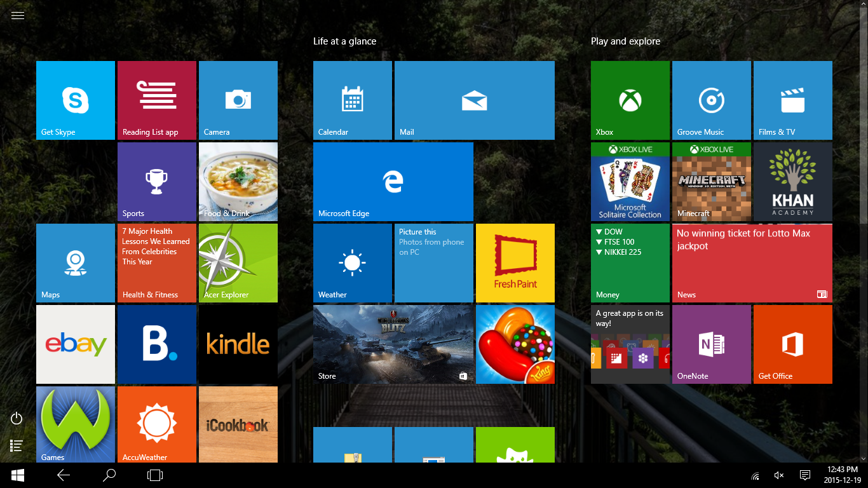868x488 pixels.
Task: Open the Store tile
Action: (393, 344)
